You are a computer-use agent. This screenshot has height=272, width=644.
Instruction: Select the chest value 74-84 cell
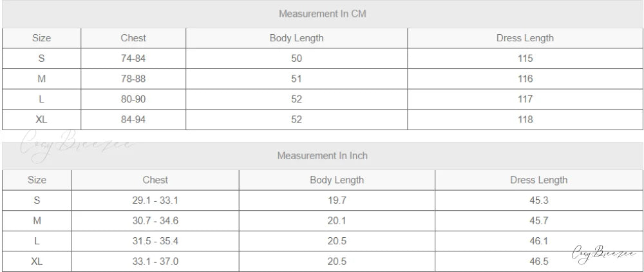point(133,59)
